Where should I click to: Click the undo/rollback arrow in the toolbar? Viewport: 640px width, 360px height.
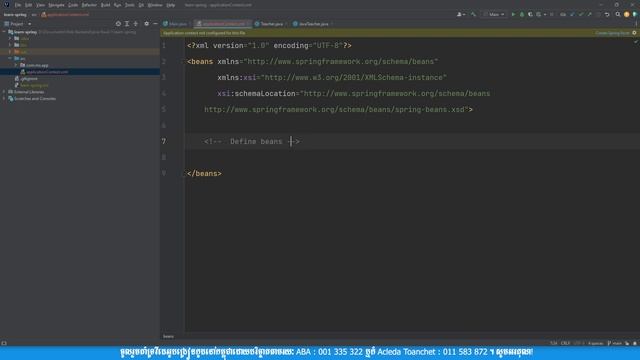tap(607, 14)
